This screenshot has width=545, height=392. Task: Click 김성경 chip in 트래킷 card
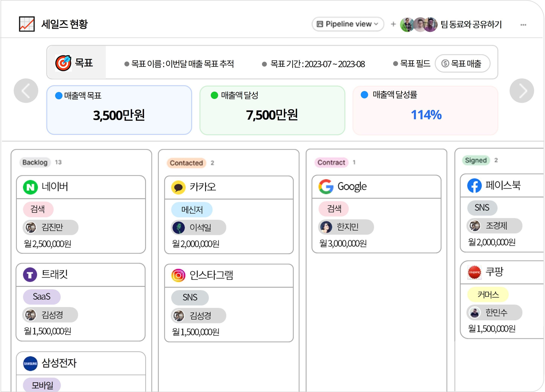pos(50,315)
